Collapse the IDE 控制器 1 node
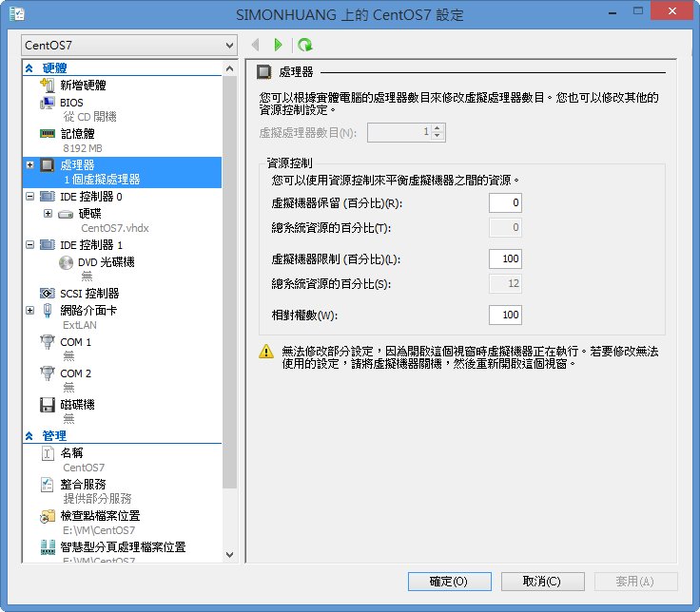 [x=29, y=245]
